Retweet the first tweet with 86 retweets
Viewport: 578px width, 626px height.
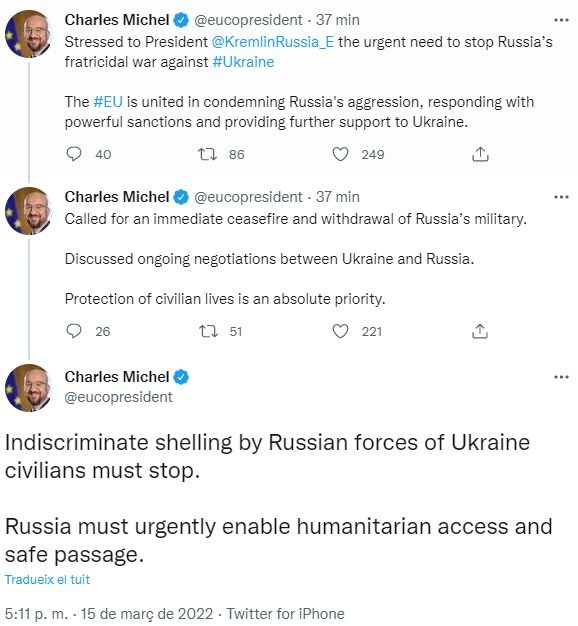(x=208, y=154)
